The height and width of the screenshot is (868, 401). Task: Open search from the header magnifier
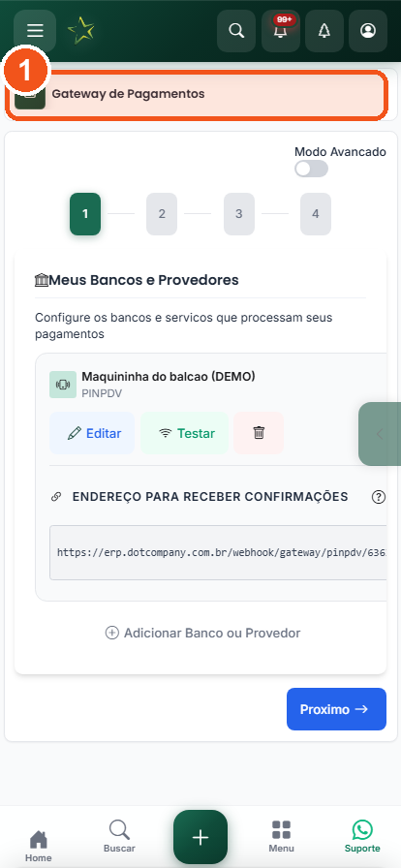coord(236,31)
